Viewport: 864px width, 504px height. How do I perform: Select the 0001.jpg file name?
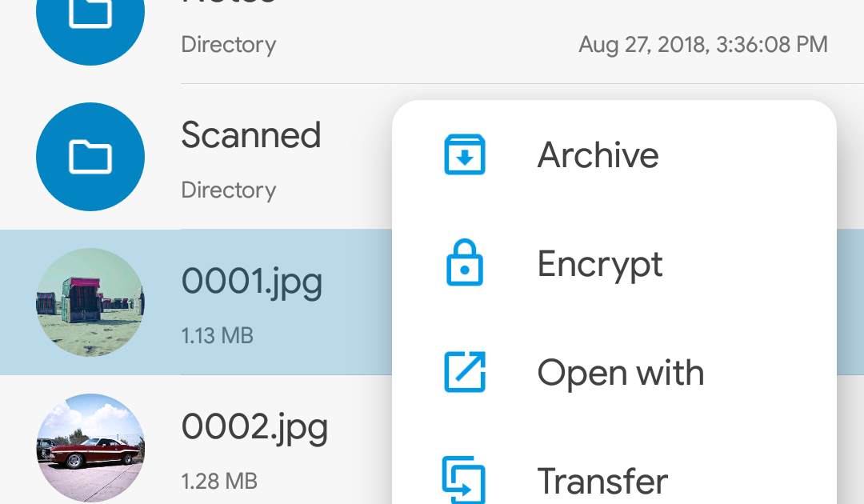tap(252, 282)
